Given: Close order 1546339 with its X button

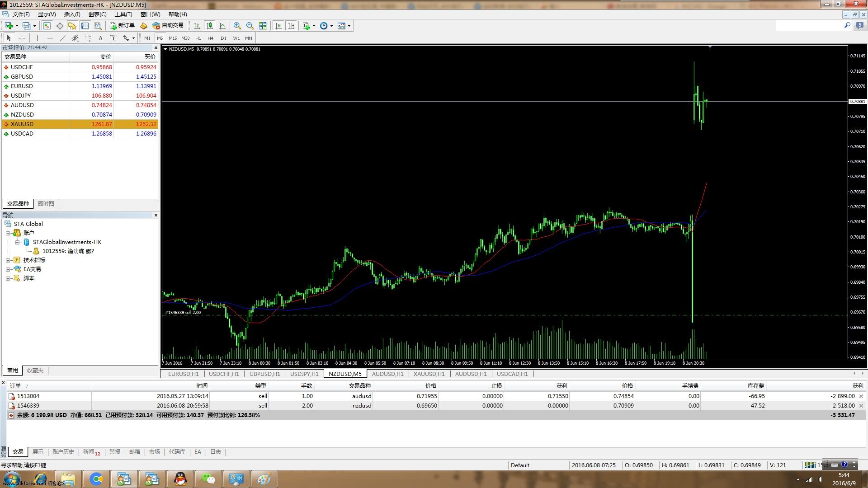Looking at the screenshot, I should point(861,406).
